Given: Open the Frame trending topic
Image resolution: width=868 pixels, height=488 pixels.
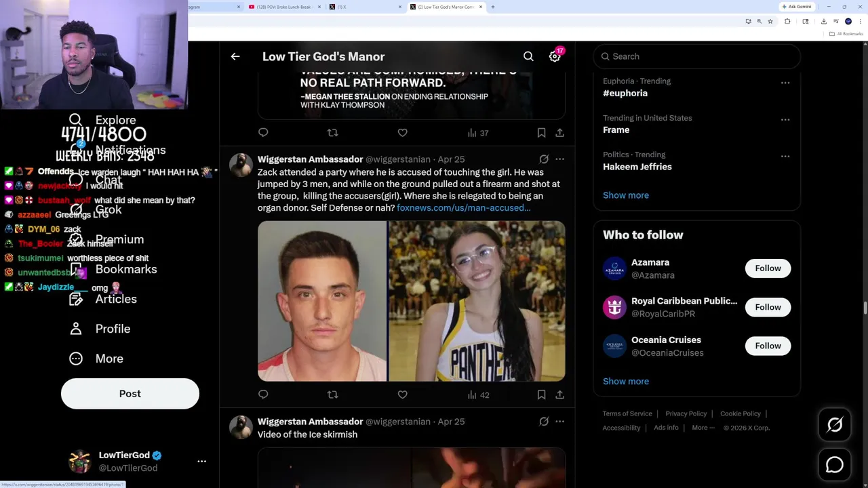Looking at the screenshot, I should pyautogui.click(x=616, y=130).
